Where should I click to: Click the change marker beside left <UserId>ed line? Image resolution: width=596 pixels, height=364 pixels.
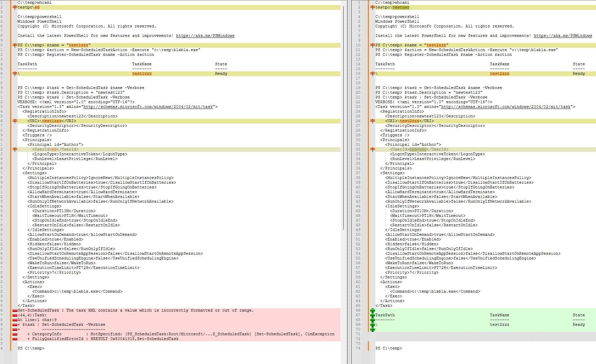(15, 149)
